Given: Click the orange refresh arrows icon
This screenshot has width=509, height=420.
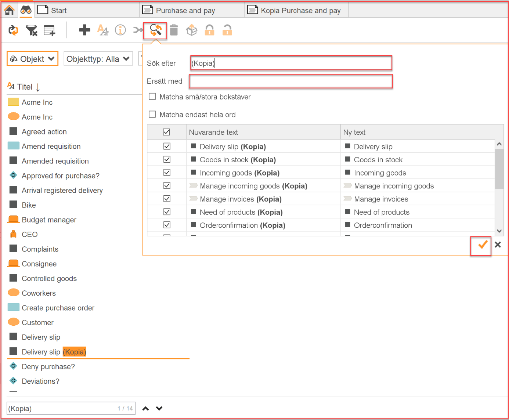Looking at the screenshot, I should point(14,30).
